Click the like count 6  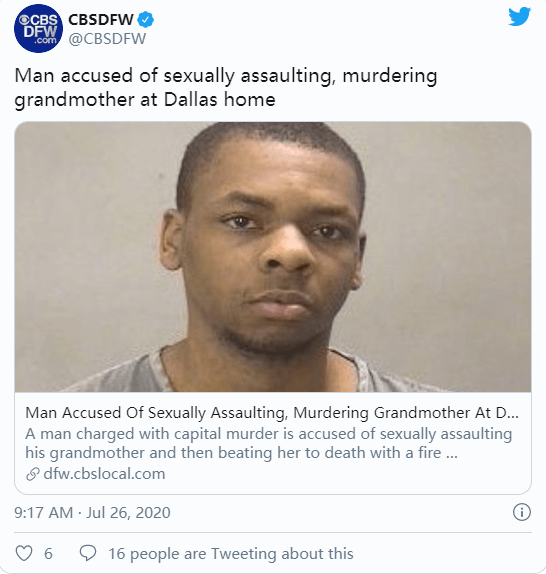point(48,554)
